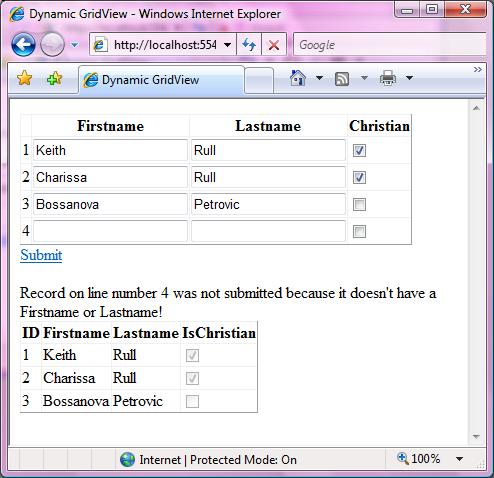Screen dimensions: 494x478
Task: Click the browser Back arrow button
Action: point(23,44)
